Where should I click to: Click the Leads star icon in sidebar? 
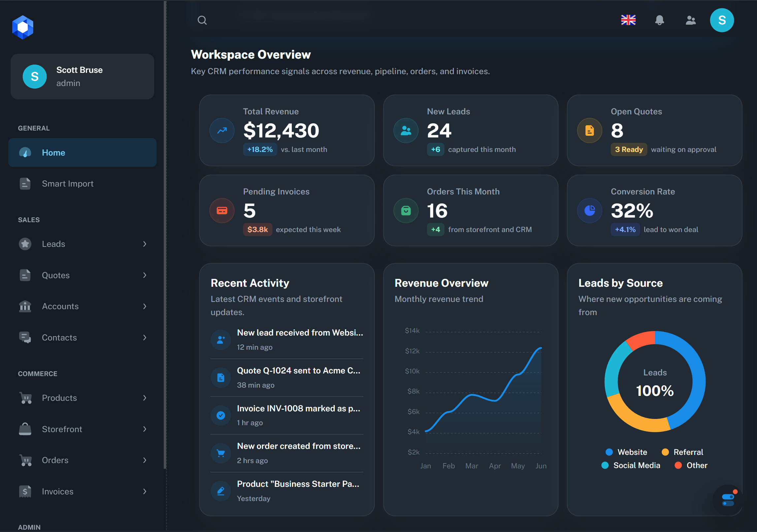[x=25, y=244]
